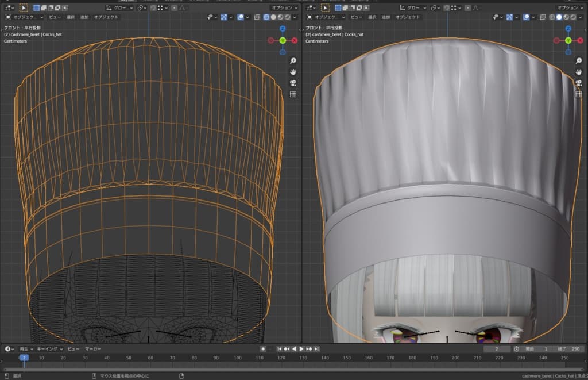The image size is (588, 380).
Task: Open the オブジェクト menu in right viewport
Action: [x=409, y=17]
